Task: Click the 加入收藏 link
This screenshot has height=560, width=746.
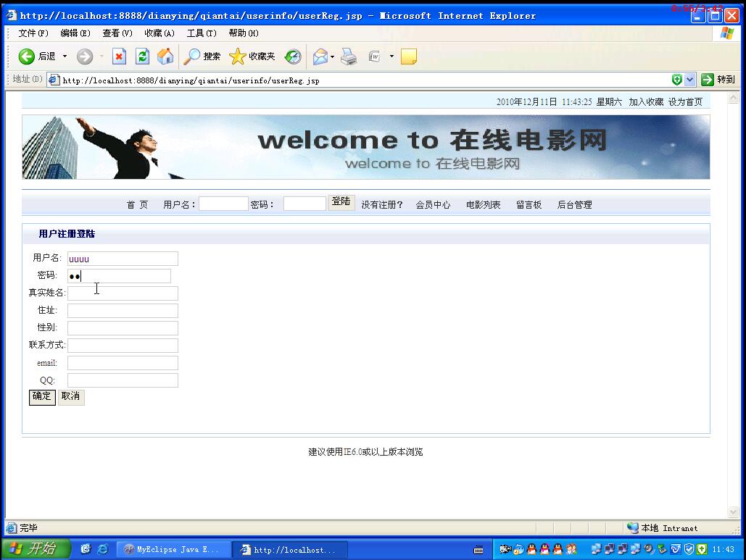Action: pyautogui.click(x=646, y=101)
